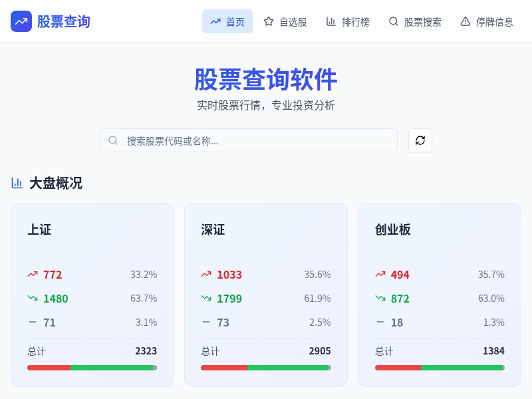Click the 深证 card title
The width and height of the screenshot is (532, 399).
[213, 229]
